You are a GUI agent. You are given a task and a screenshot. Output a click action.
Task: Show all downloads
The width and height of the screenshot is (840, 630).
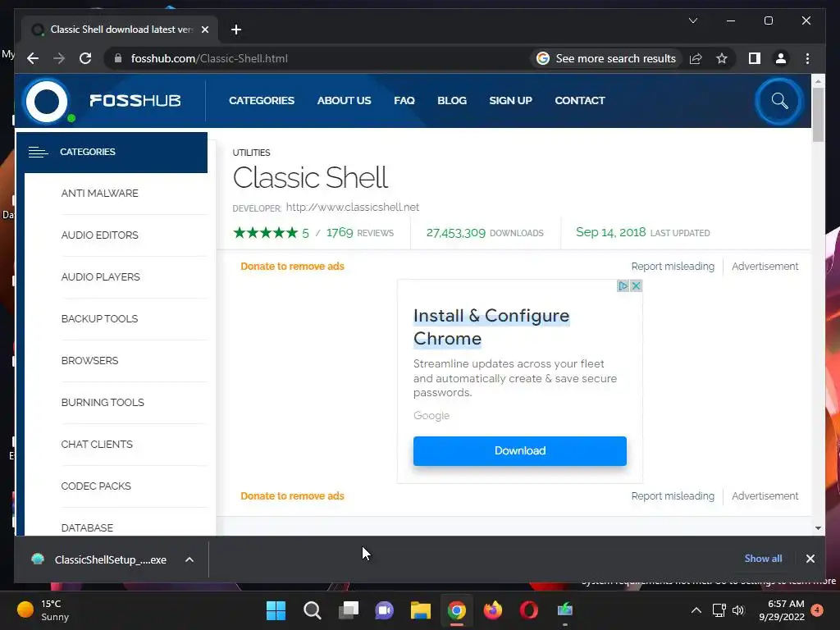[763, 558]
